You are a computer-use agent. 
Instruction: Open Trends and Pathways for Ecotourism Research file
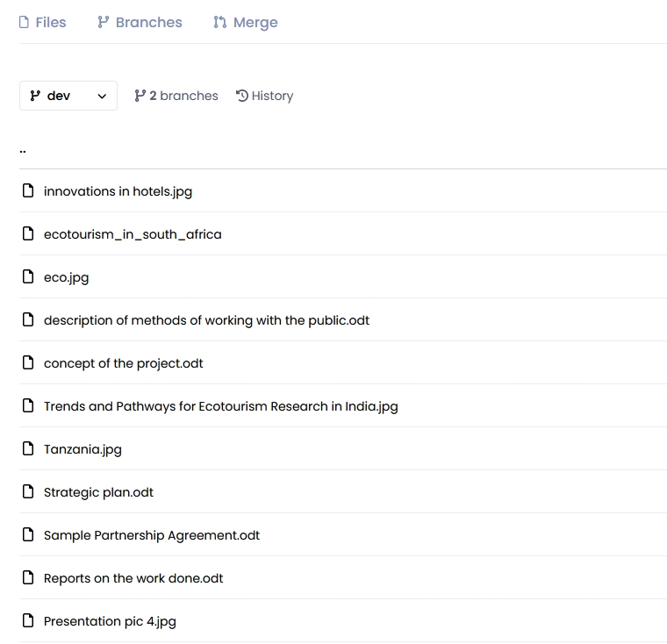coord(220,406)
